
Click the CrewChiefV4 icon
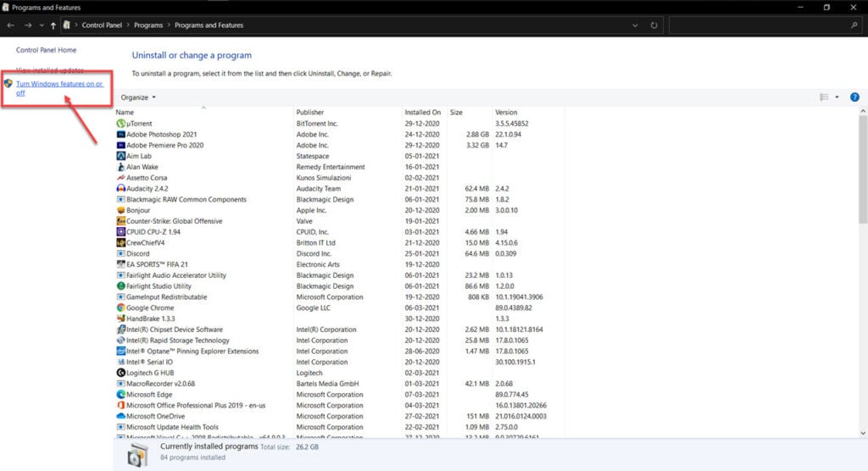120,242
